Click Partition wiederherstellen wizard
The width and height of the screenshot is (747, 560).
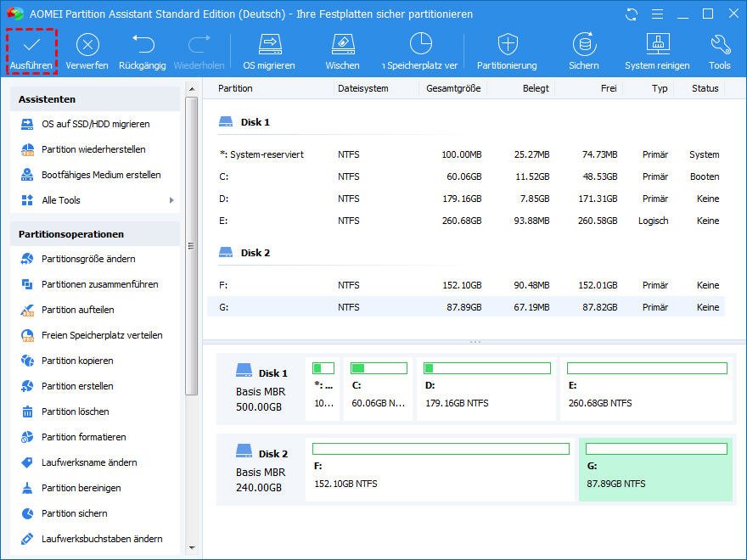93,149
